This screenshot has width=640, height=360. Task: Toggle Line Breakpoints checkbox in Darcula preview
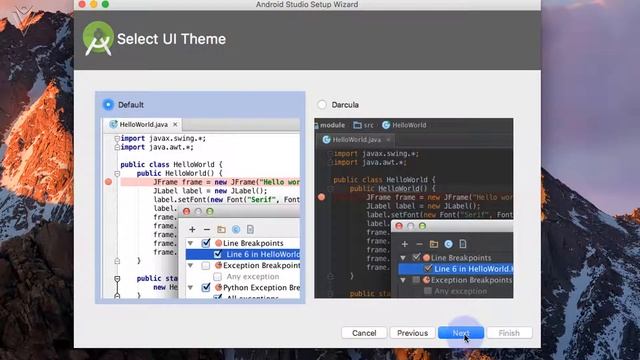(416, 258)
